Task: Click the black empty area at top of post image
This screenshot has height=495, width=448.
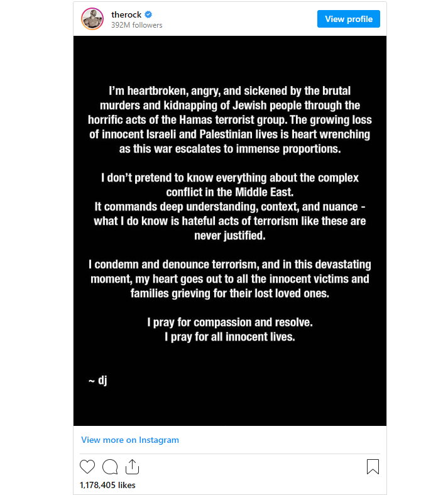Action: tap(230, 58)
